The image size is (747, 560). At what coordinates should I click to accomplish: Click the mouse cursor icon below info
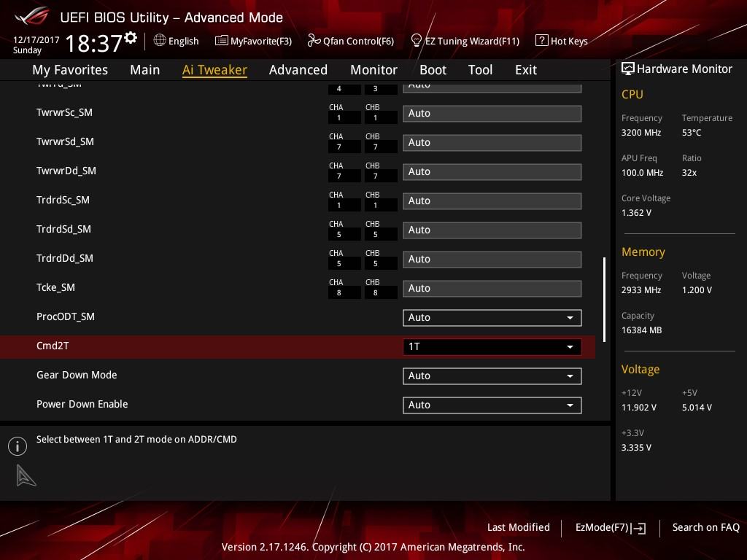coord(26,475)
